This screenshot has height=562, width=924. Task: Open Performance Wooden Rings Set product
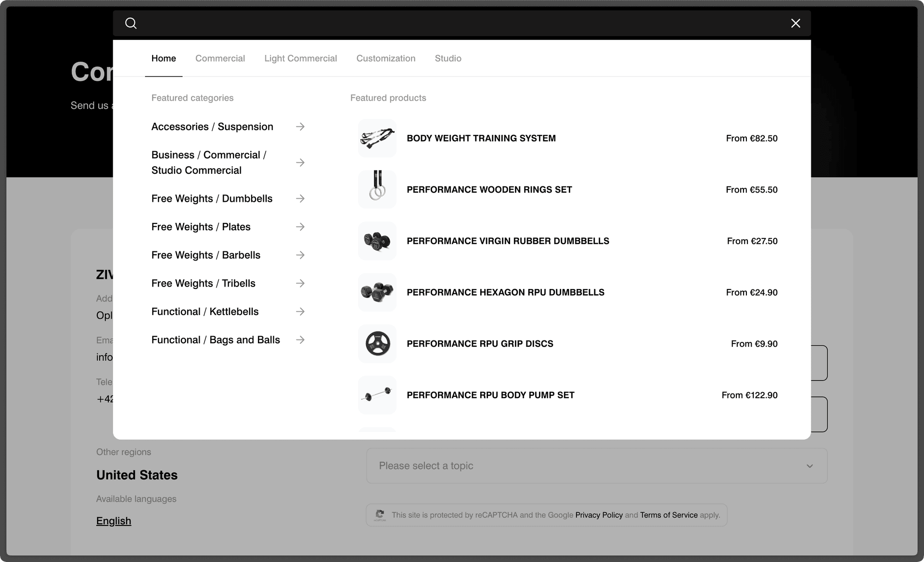(x=489, y=190)
